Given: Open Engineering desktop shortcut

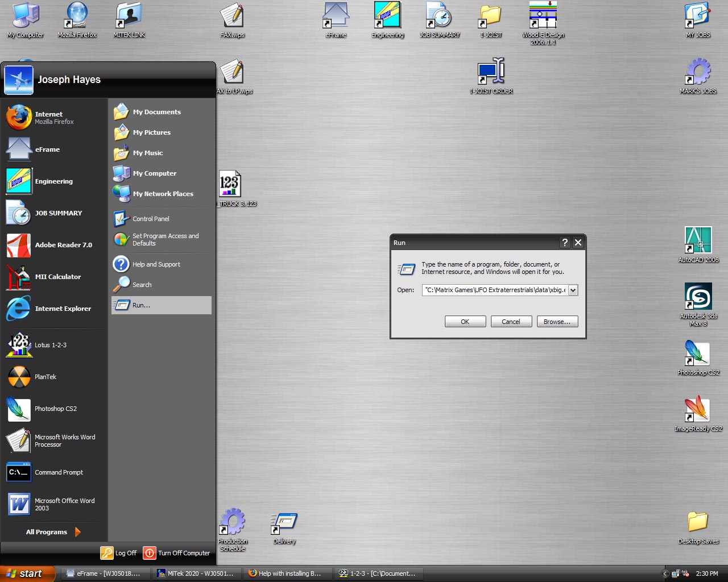Looking at the screenshot, I should 387,20.
